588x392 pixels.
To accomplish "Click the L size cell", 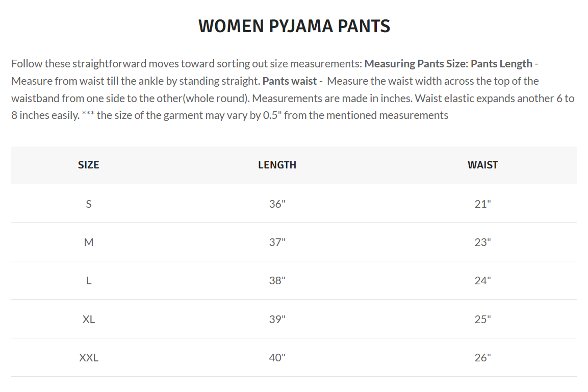I will click(x=89, y=281).
